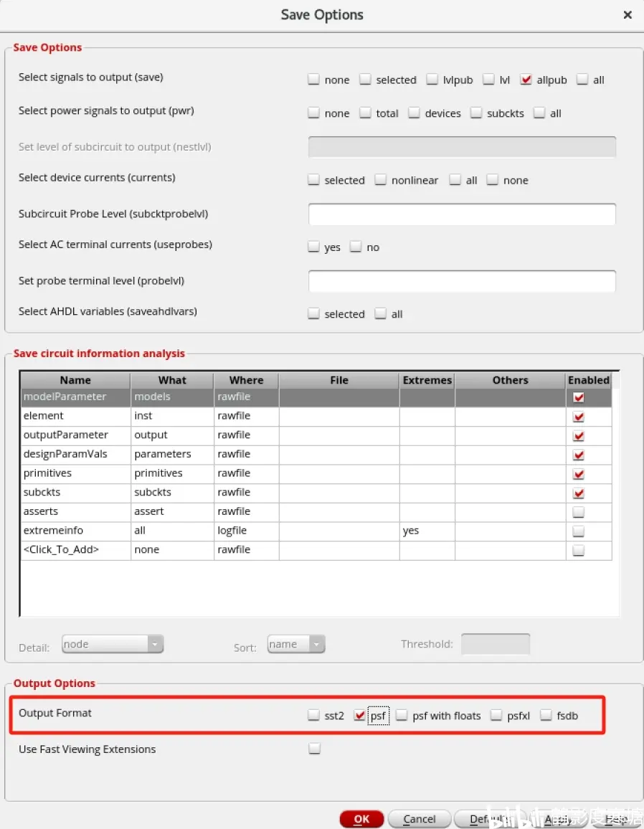Enable the lvl save option
Image resolution: width=644 pixels, height=829 pixels.
[x=488, y=80]
